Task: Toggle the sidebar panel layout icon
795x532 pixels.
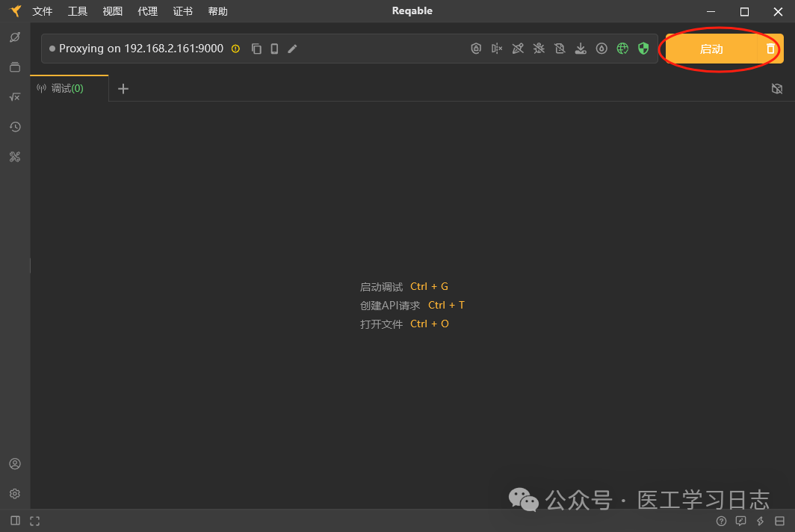Action: [x=15, y=521]
